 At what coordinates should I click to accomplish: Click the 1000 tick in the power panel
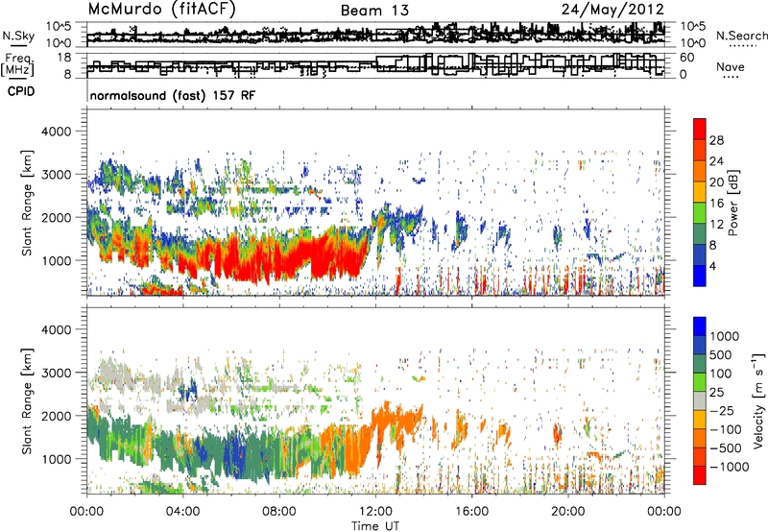[56, 260]
